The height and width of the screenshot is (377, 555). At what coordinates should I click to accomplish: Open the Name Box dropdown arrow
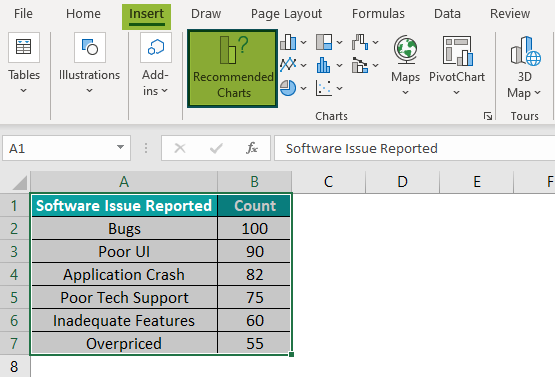point(121,148)
